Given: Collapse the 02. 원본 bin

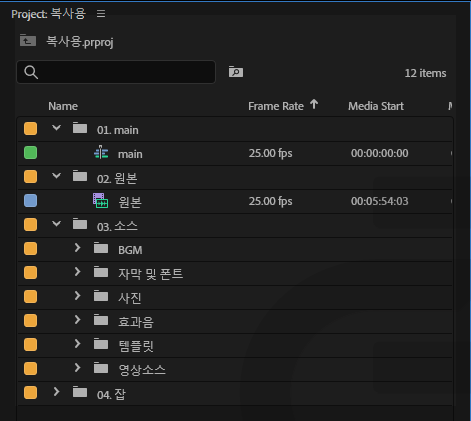Looking at the screenshot, I should 57,176.
